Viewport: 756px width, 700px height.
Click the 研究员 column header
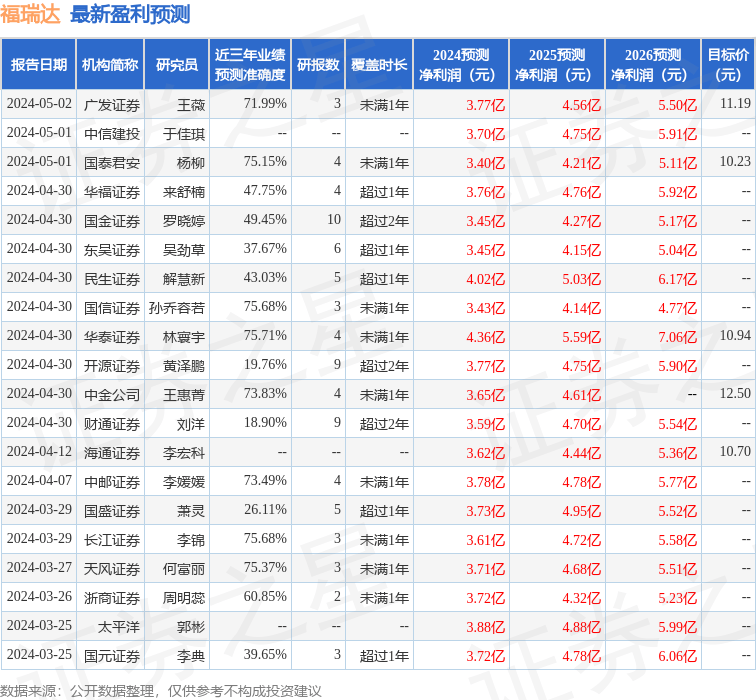tap(177, 65)
